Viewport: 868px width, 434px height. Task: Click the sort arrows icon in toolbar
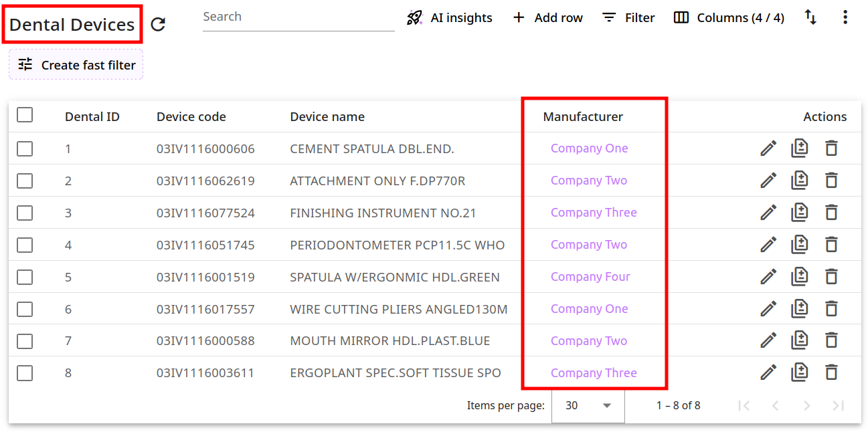coord(810,17)
